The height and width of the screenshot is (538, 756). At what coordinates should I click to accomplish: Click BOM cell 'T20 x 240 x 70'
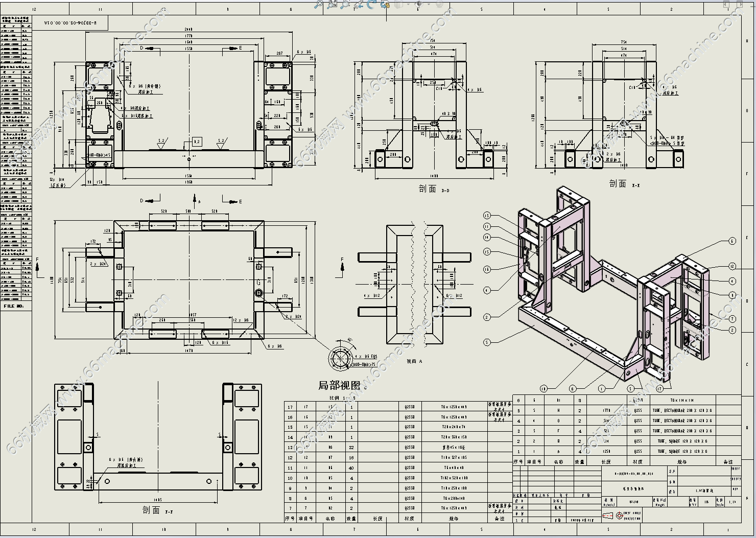pyautogui.click(x=454, y=427)
